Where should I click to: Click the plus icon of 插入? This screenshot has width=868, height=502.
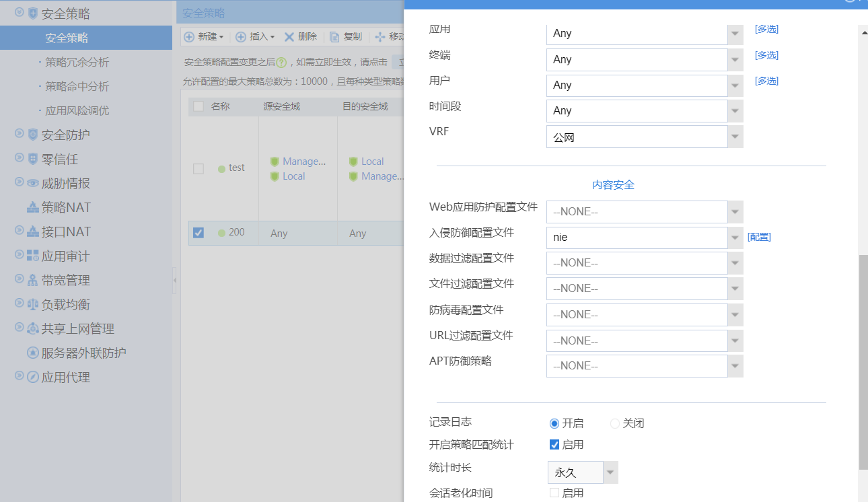[x=240, y=37]
